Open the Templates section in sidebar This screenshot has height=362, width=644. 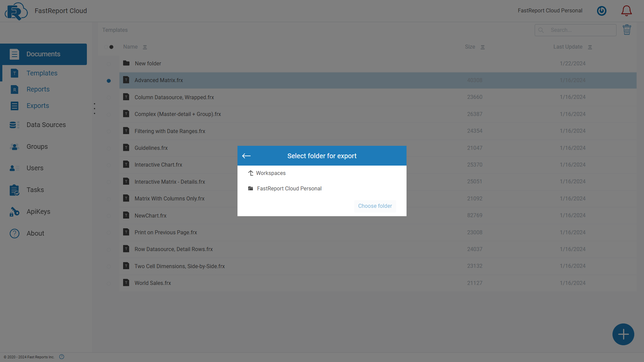point(42,73)
